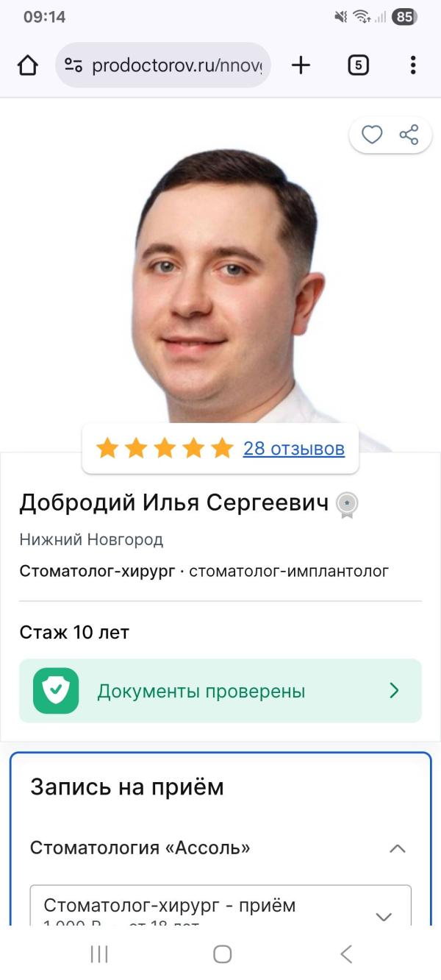The image size is (441, 980).
Task: Open browser three-dot menu
Action: click(413, 65)
